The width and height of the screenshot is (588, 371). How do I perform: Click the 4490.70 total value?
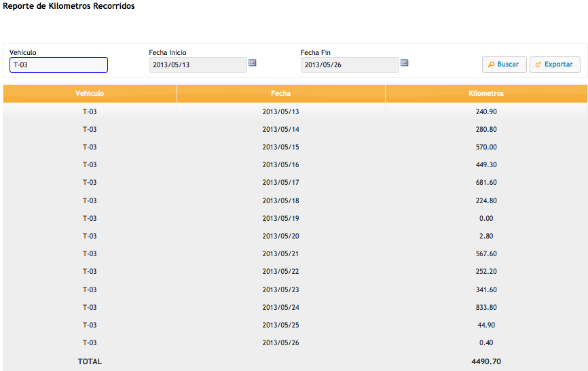click(486, 362)
